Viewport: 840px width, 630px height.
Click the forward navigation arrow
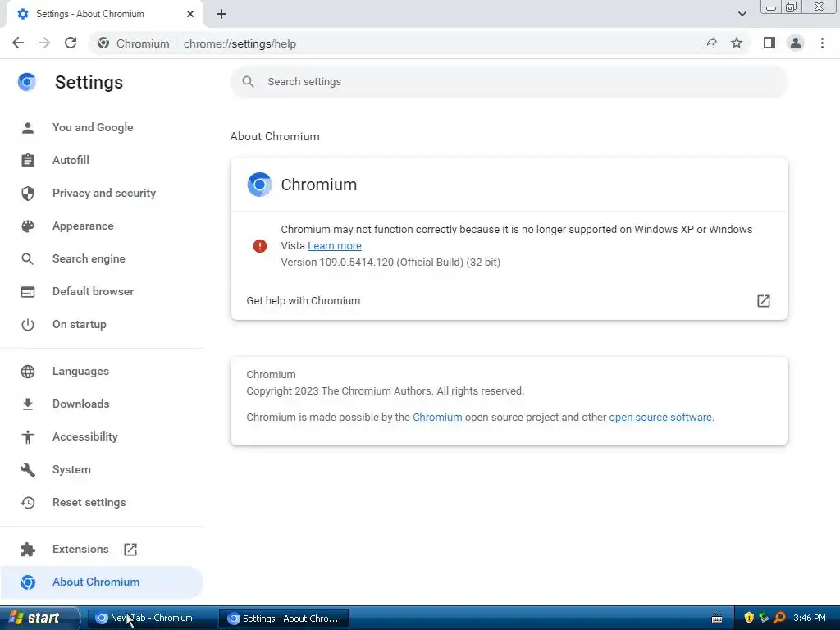(x=44, y=43)
